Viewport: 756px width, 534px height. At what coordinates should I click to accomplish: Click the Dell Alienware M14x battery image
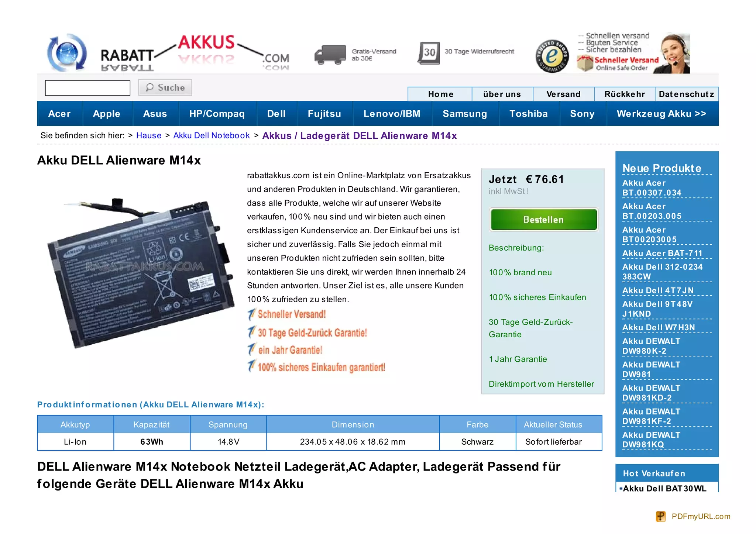(141, 273)
